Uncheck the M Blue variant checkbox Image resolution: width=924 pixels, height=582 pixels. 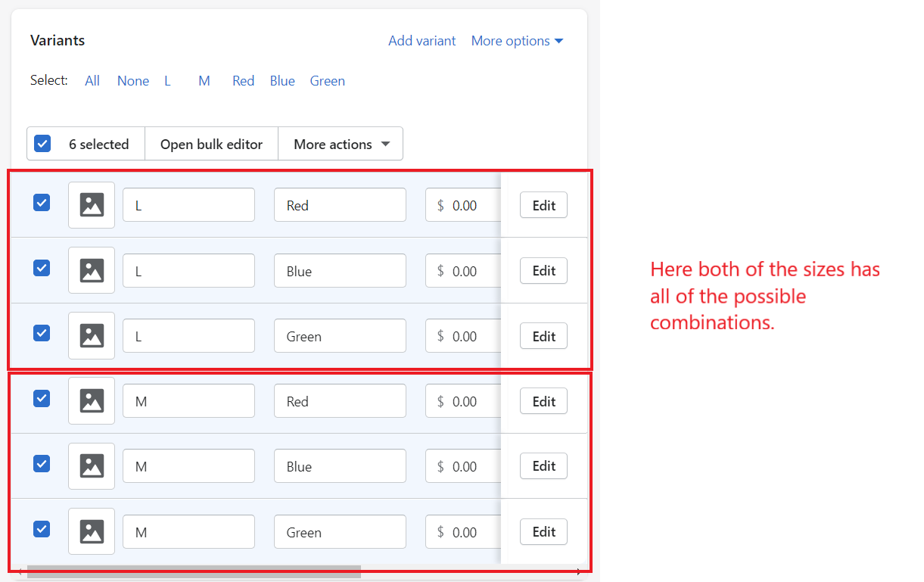pos(42,464)
